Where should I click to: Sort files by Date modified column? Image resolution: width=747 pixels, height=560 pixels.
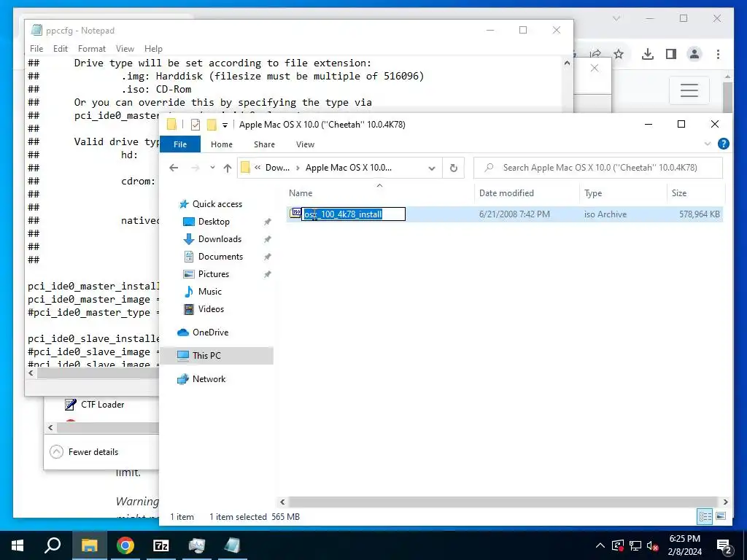tap(506, 192)
